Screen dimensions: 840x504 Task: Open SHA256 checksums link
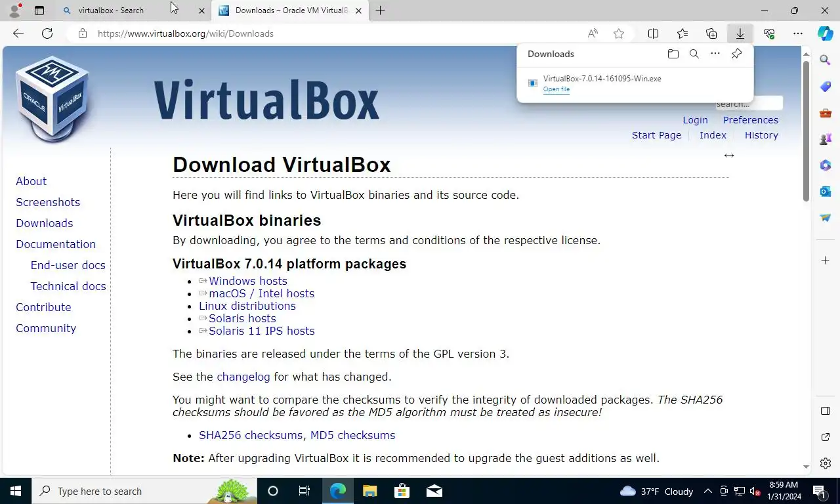click(x=251, y=435)
